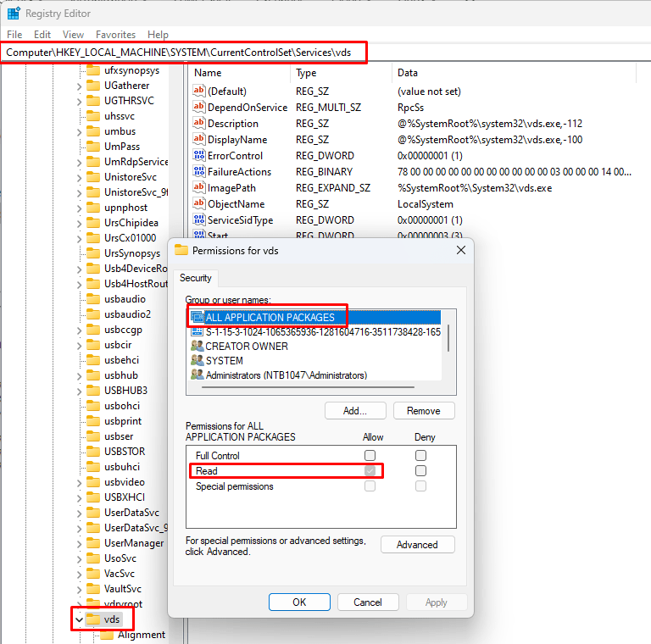This screenshot has width=651, height=644.
Task: Select the FailureActions binary value icon
Action: point(200,172)
